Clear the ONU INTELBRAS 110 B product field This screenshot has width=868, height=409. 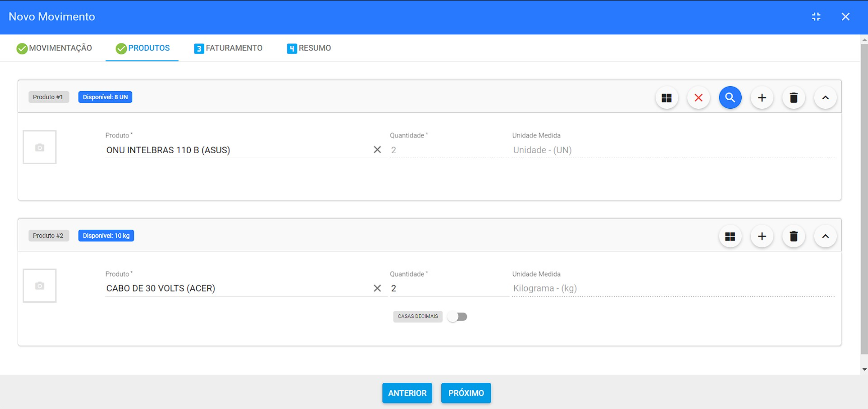coord(377,150)
